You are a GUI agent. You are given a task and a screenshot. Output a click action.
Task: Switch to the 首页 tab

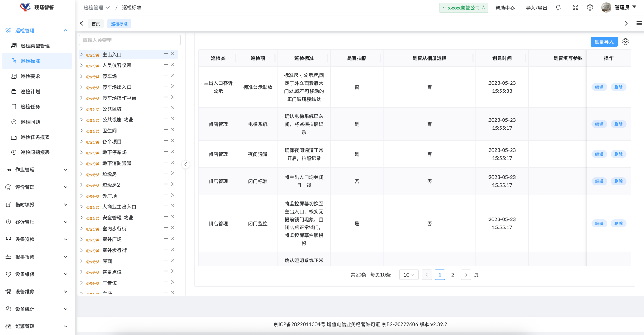[96, 24]
